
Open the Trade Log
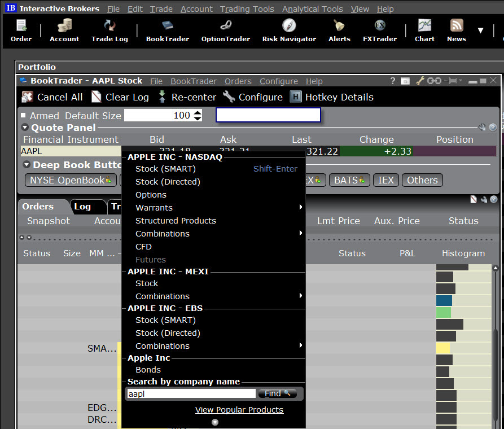click(x=109, y=30)
